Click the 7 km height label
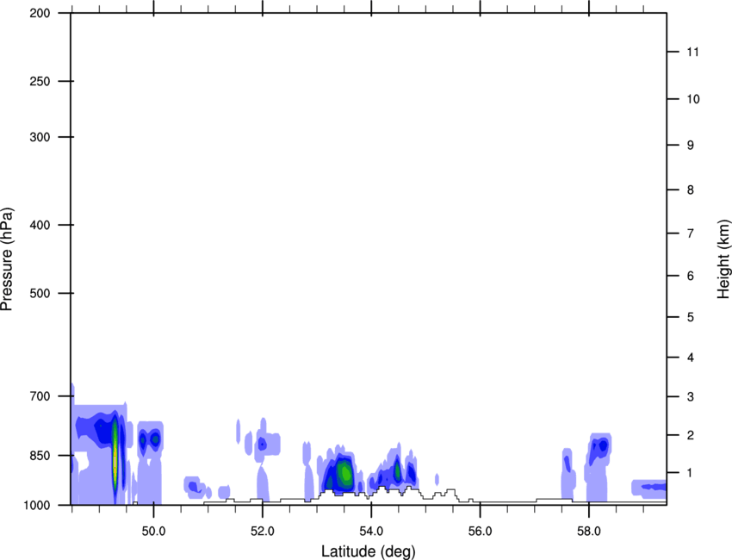This screenshot has width=732, height=560. click(691, 233)
